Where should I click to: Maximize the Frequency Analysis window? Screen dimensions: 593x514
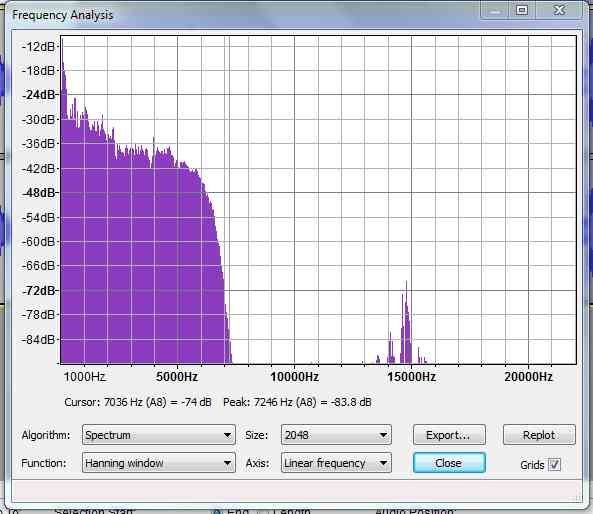coord(522,10)
